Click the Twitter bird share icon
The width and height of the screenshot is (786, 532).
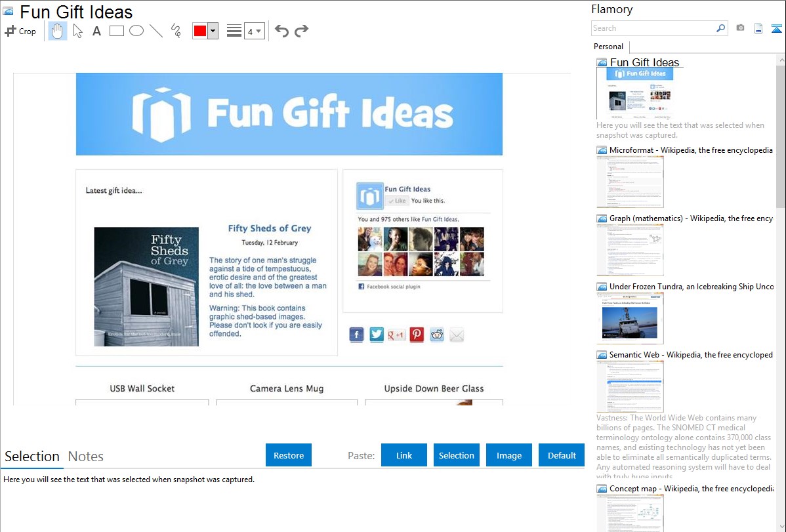[377, 335]
